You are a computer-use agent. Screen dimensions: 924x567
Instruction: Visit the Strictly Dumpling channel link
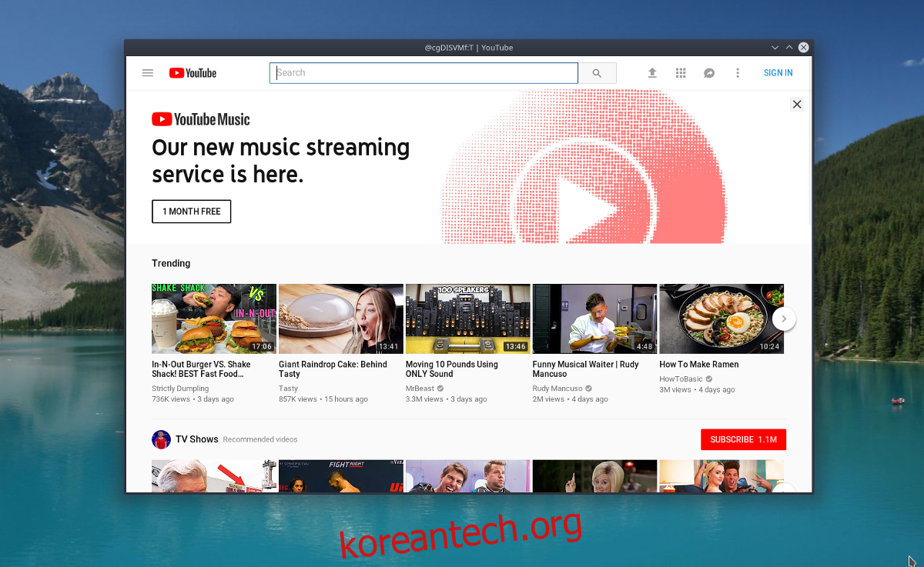tap(180, 389)
